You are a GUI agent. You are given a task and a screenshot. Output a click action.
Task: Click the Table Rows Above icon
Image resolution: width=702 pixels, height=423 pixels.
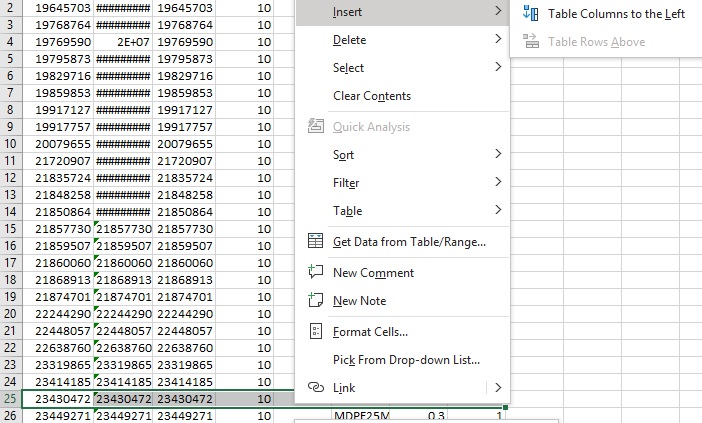(531, 41)
